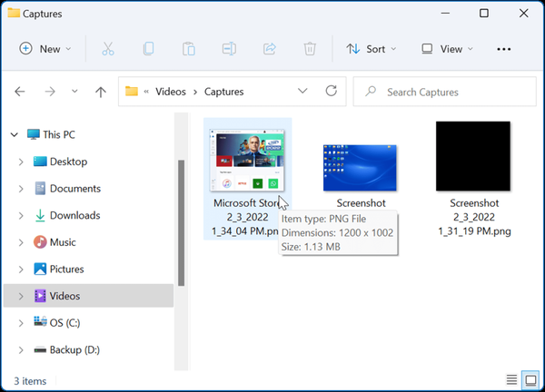The image size is (545, 392).
Task: Click the Cut scissors icon
Action: tap(108, 49)
